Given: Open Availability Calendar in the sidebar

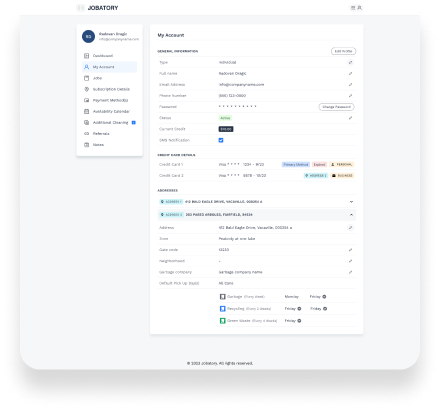Looking at the screenshot, I should pyautogui.click(x=109, y=111).
